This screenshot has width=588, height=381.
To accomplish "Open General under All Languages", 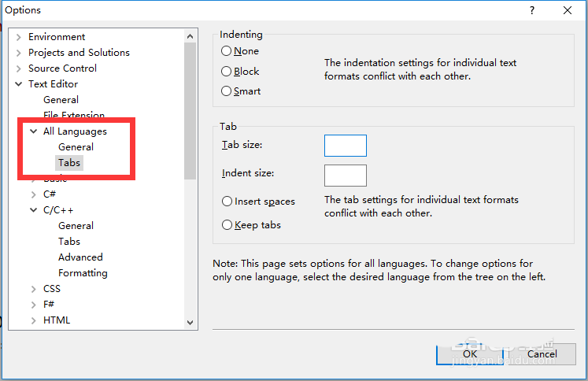I will click(x=76, y=147).
